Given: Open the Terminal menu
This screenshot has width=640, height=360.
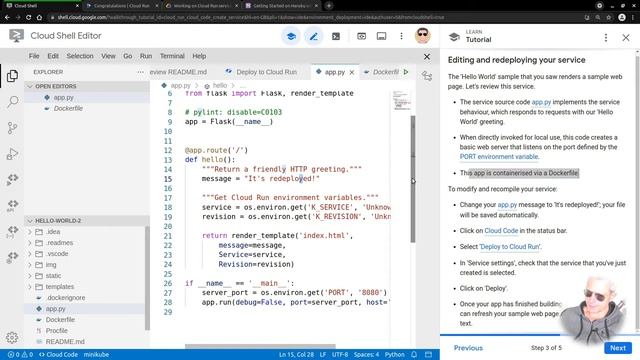Looking at the screenshot, I should tap(172, 56).
